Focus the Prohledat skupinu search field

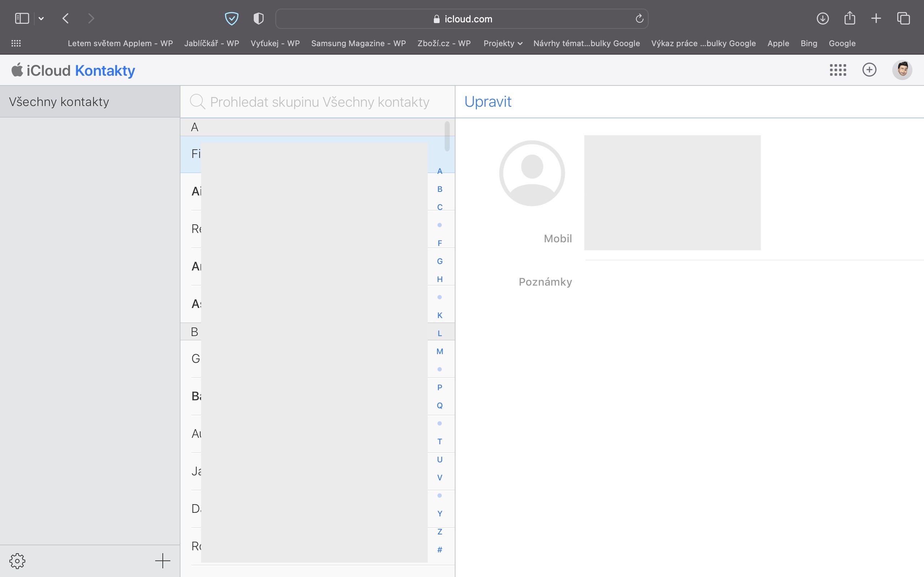[x=319, y=102]
